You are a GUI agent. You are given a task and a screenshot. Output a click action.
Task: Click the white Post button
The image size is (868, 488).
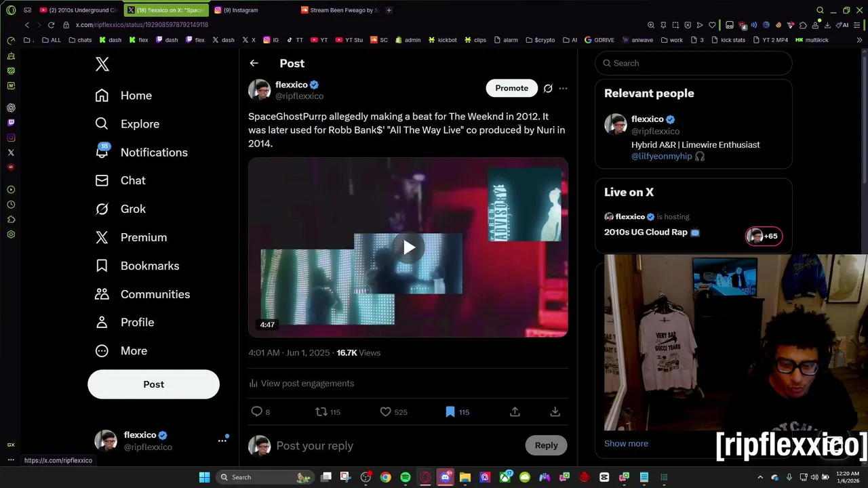click(x=153, y=384)
